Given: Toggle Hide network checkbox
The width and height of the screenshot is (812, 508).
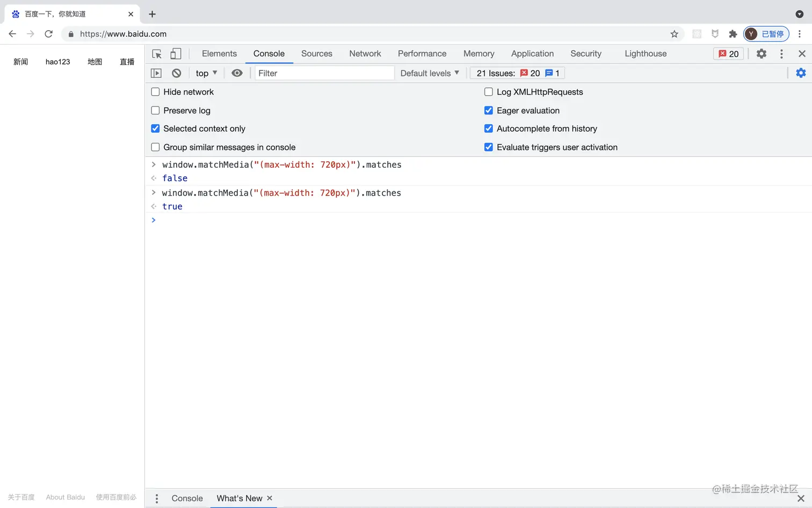Looking at the screenshot, I should click(155, 92).
